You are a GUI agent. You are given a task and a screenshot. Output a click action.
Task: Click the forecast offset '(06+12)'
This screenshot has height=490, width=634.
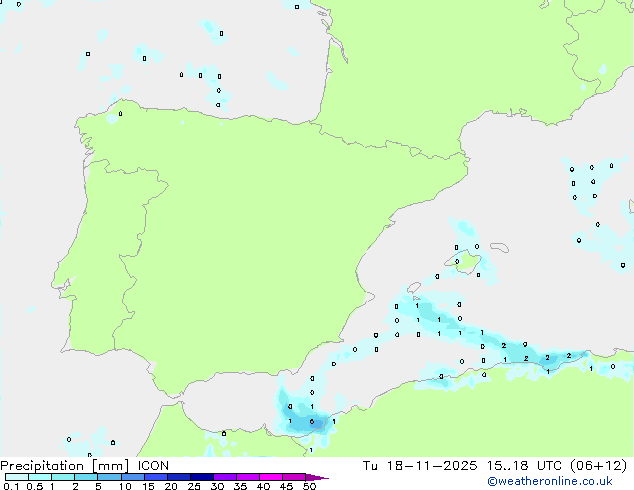598,466
